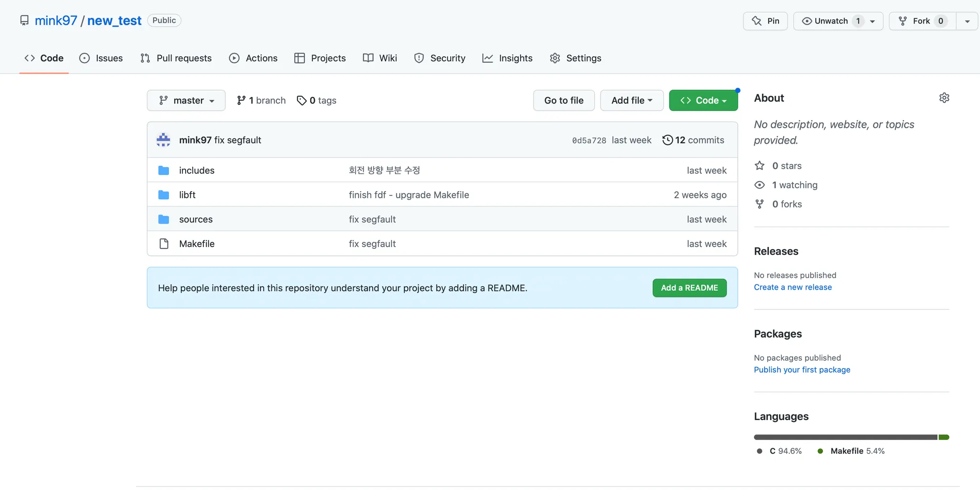Click the libft folder icon

[164, 194]
